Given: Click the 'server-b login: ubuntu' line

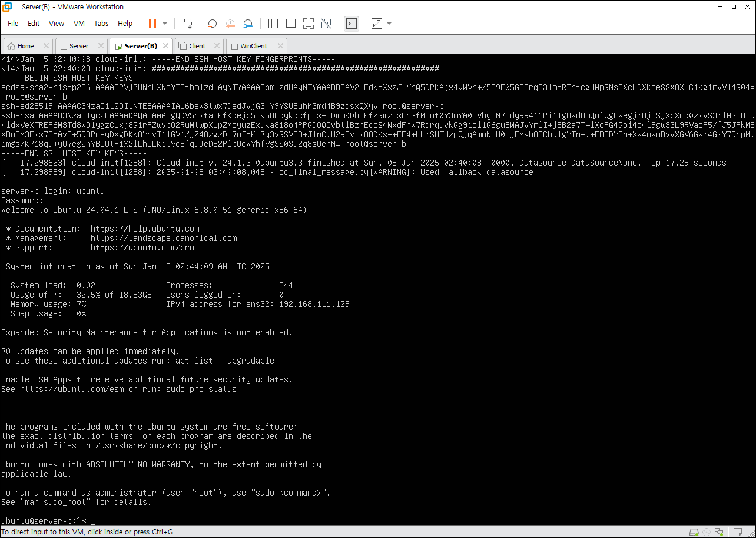Looking at the screenshot, I should pos(53,191).
